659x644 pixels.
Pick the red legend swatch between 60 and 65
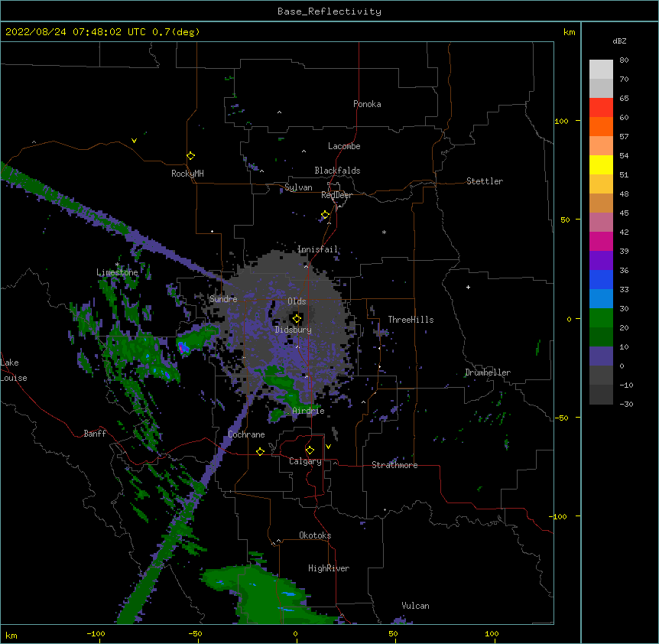click(x=601, y=107)
